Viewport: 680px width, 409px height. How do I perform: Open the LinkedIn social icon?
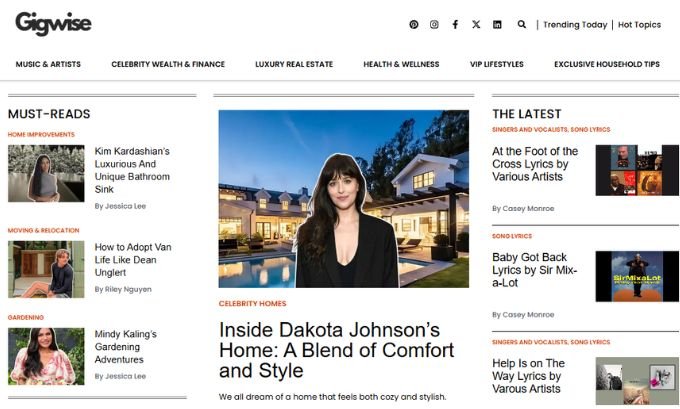click(x=497, y=24)
